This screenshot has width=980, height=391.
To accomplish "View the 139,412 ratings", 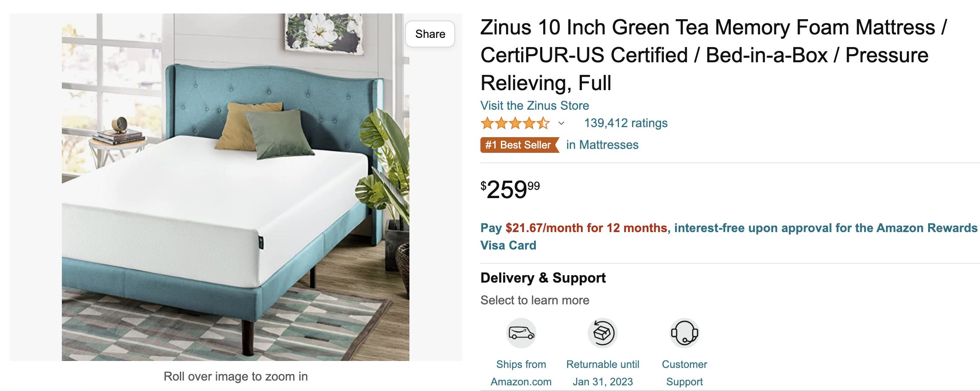I will tap(625, 123).
